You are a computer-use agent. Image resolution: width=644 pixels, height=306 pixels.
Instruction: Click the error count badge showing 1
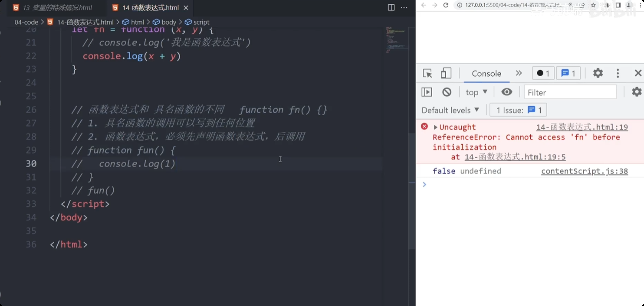[x=543, y=73]
